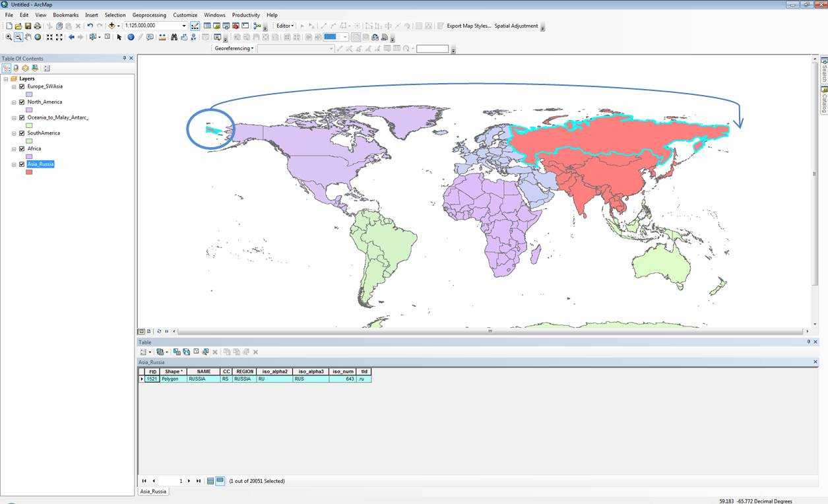
Task: Collapse the North_America layer legend
Action: pyautogui.click(x=14, y=102)
